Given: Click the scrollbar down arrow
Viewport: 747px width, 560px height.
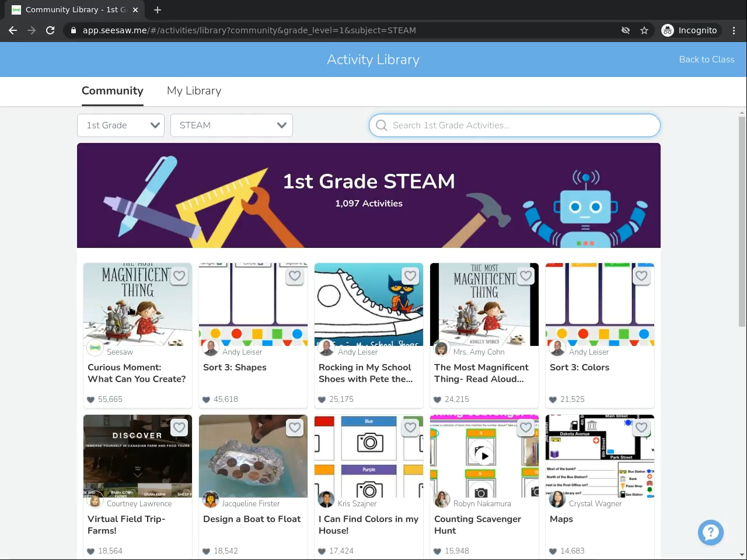Looking at the screenshot, I should [x=742, y=555].
